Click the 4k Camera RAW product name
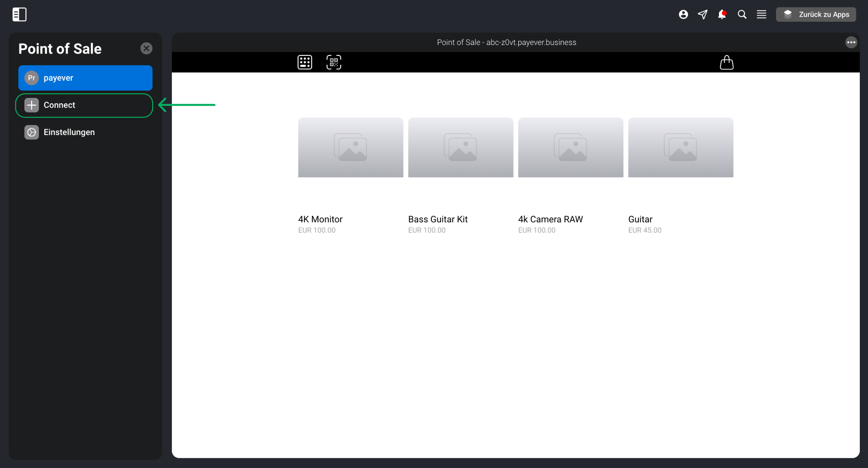The width and height of the screenshot is (868, 468). click(x=550, y=219)
